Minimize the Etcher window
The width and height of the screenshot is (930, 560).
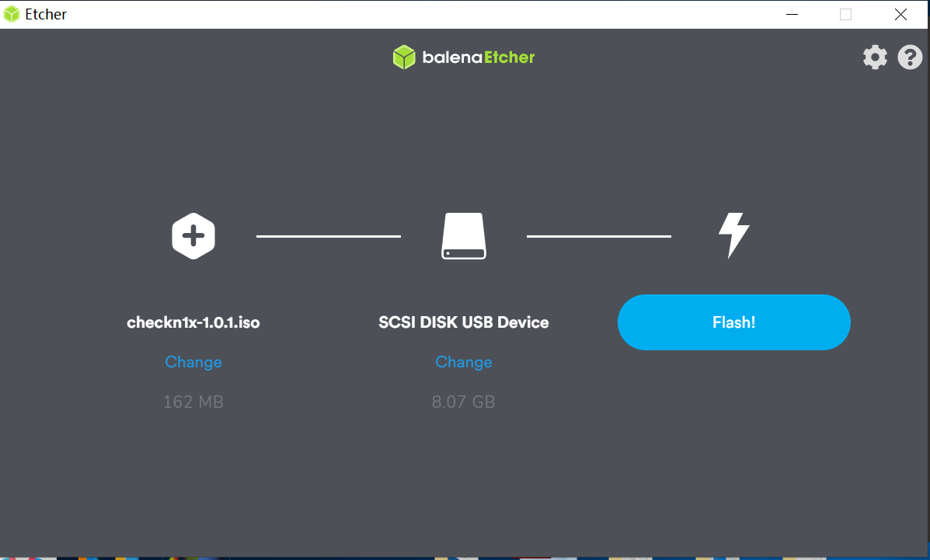point(792,14)
